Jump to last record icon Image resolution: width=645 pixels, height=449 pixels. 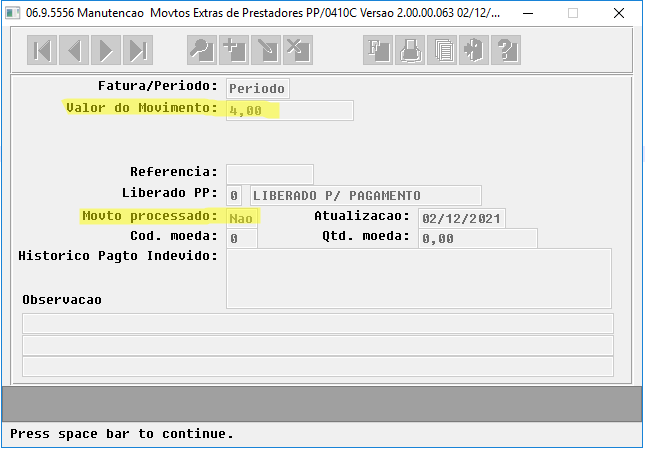click(x=138, y=50)
